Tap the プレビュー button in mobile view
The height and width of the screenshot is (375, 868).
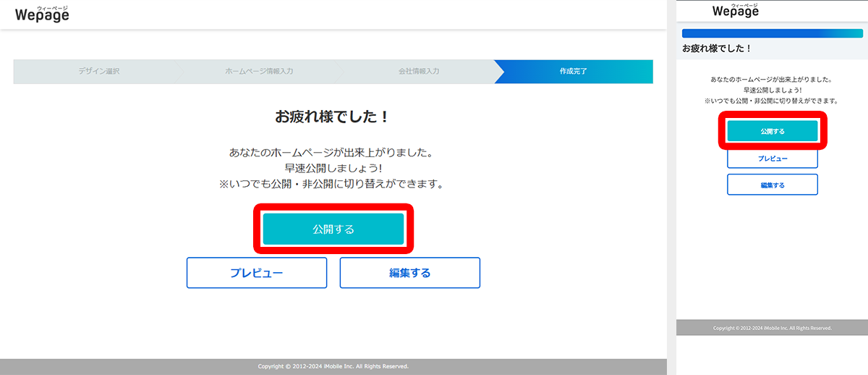pos(772,158)
